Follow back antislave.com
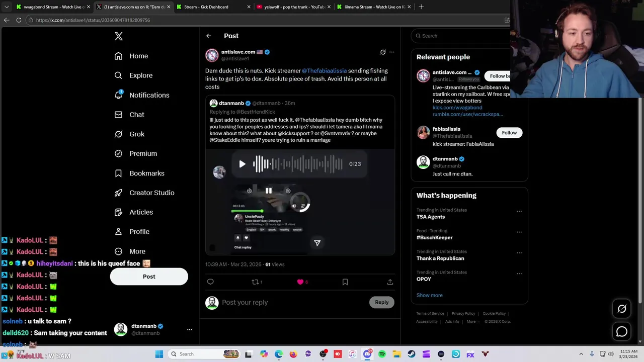This screenshot has height=362, width=644. 498,76
